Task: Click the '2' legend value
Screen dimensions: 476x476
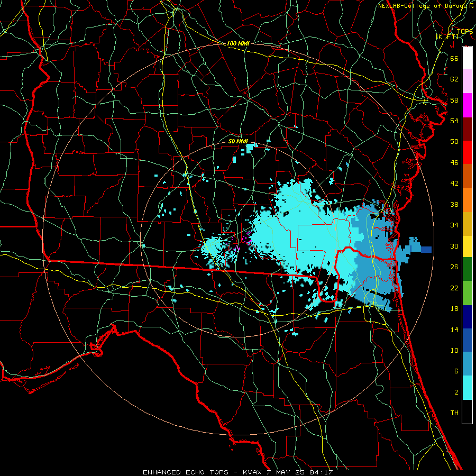Action: (x=456, y=392)
